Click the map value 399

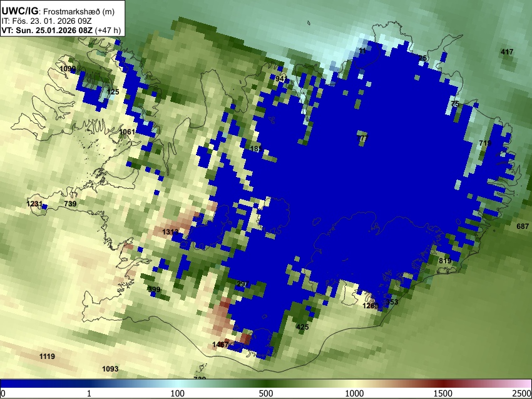click(x=154, y=290)
